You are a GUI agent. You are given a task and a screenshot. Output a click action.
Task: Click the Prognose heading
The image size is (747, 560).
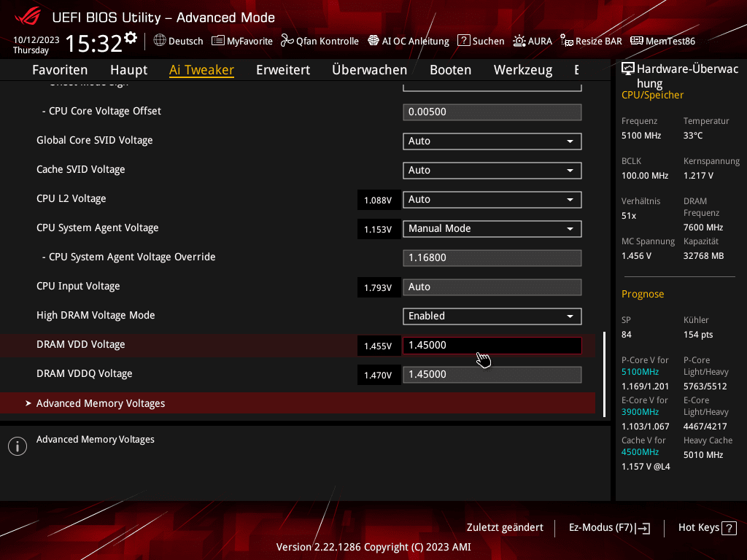point(643,294)
